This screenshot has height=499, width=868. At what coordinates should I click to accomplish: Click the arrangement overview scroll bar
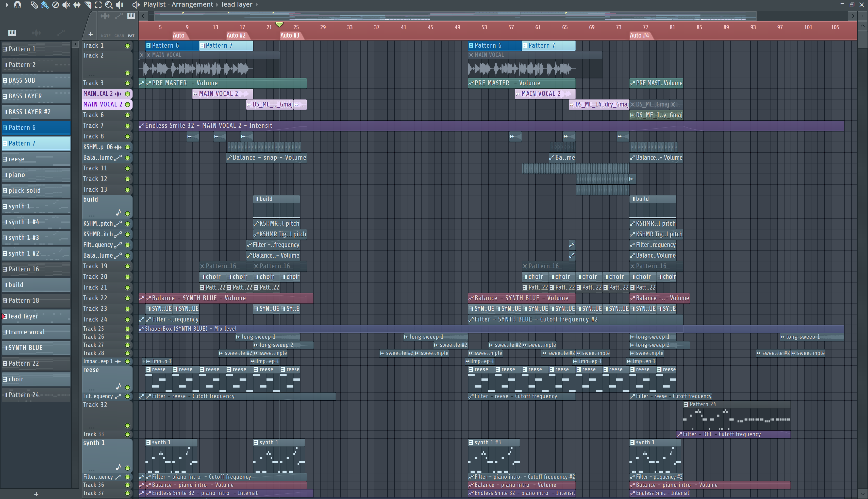455,16
